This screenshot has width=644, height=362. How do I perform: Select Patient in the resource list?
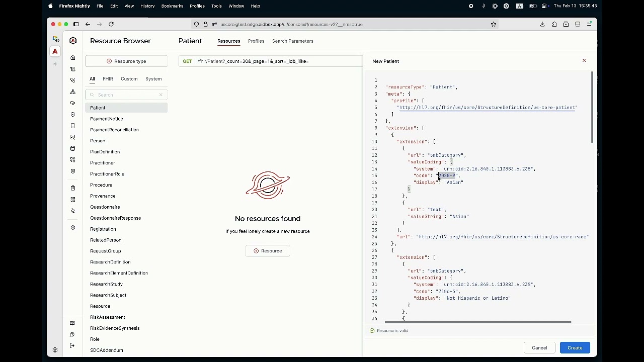coord(126,108)
